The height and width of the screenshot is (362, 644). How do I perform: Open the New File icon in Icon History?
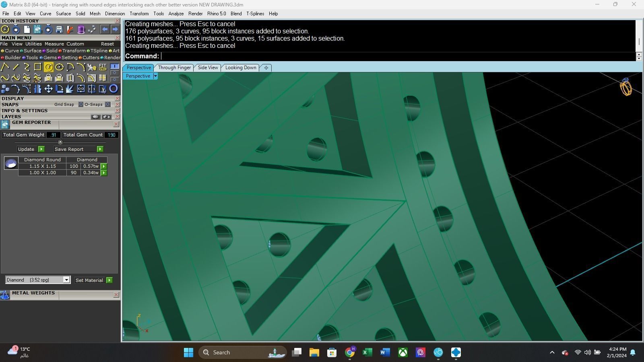click(x=27, y=29)
